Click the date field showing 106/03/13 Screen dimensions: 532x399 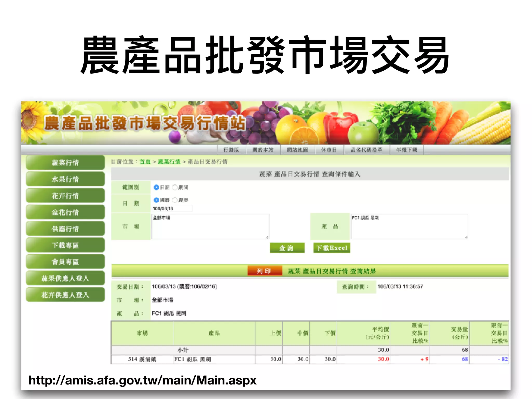tap(172, 208)
